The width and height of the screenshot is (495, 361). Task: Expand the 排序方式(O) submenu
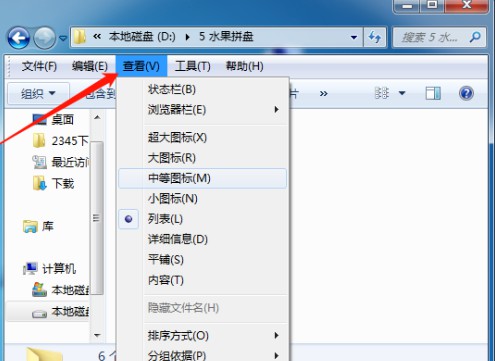pos(203,335)
